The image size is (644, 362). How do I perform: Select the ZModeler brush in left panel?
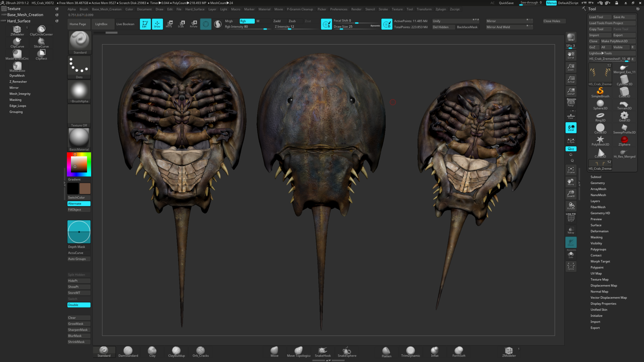(x=17, y=31)
